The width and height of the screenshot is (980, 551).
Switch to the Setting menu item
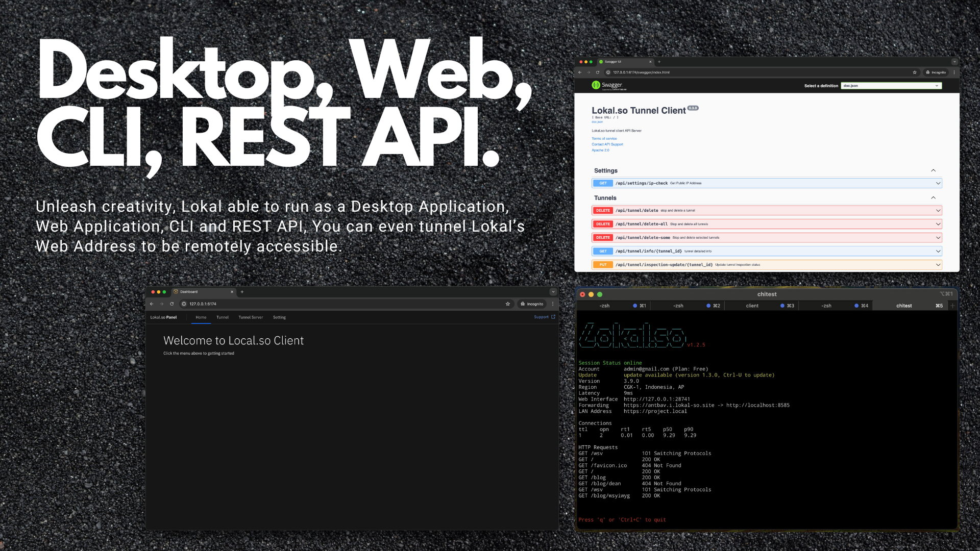click(279, 317)
